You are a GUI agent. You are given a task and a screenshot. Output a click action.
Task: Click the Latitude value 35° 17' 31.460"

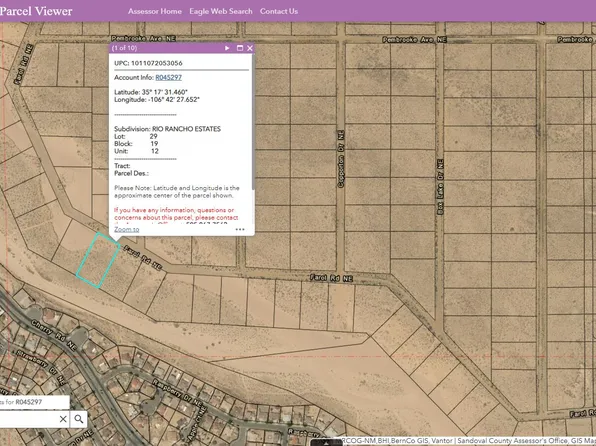pyautogui.click(x=165, y=92)
